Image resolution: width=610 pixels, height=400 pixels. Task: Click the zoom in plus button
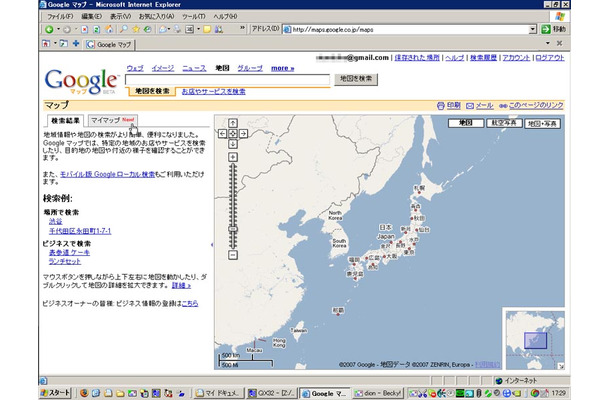pos(233,157)
